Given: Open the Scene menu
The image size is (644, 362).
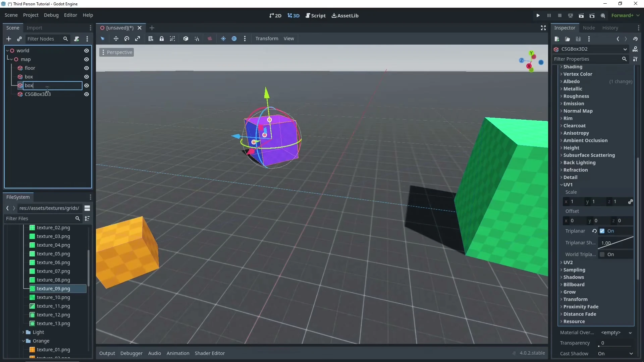Looking at the screenshot, I should (x=11, y=15).
